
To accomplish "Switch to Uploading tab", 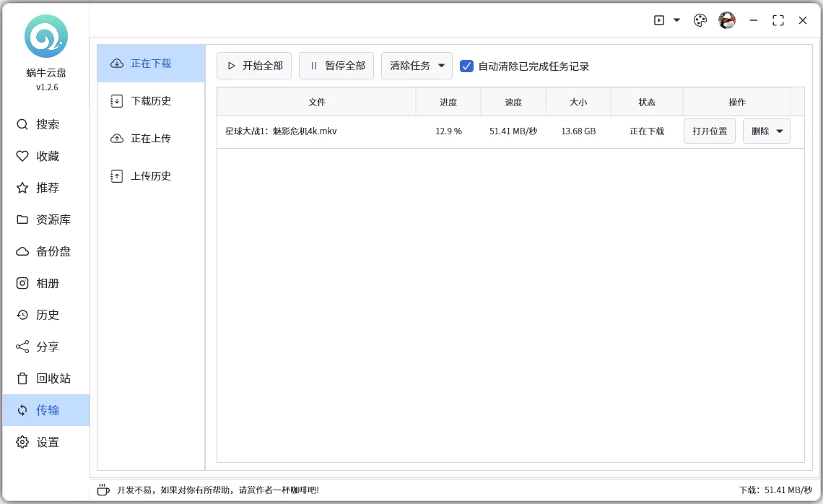I will point(150,139).
